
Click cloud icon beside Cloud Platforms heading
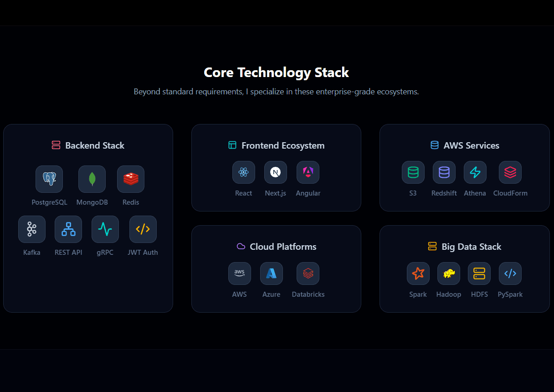(x=241, y=247)
